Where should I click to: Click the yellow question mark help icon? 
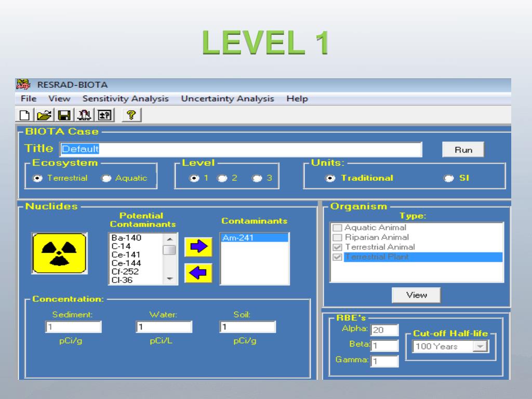point(131,115)
